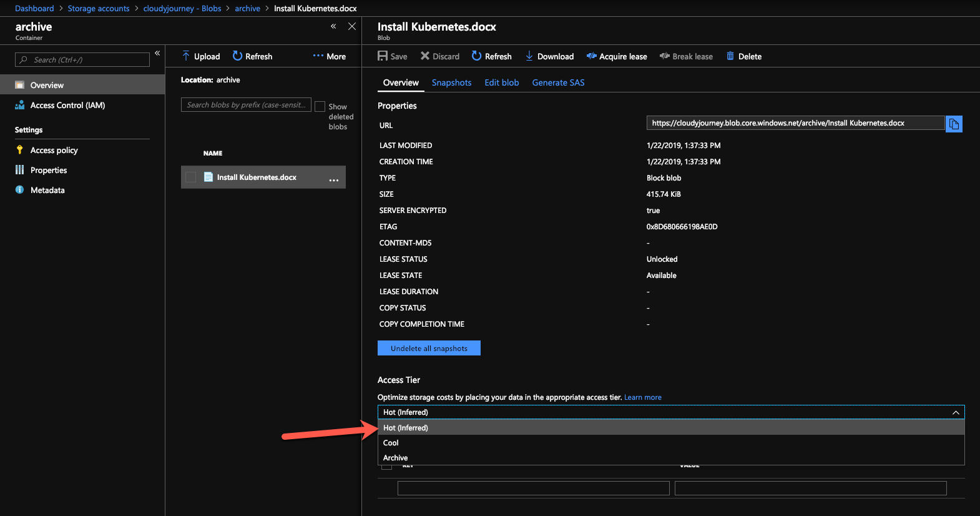980x516 pixels.
Task: Select Hot (Inferred) access tier option
Action: point(671,428)
